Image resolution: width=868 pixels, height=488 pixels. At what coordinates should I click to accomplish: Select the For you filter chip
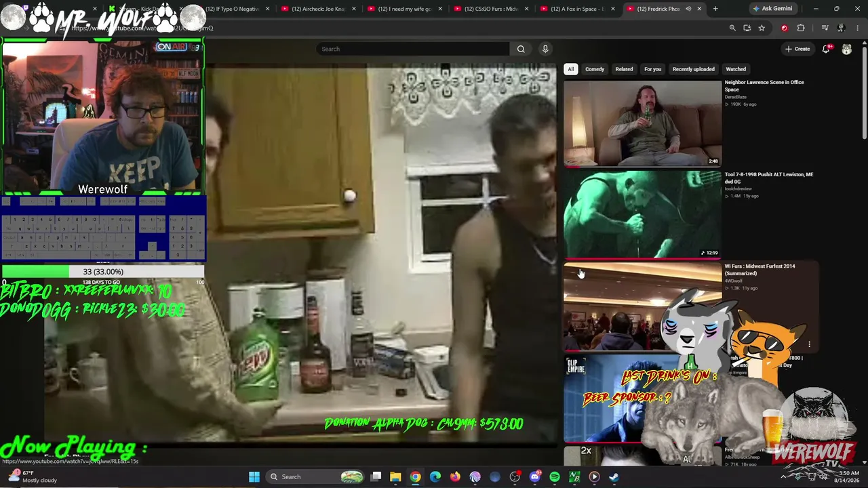tap(652, 69)
